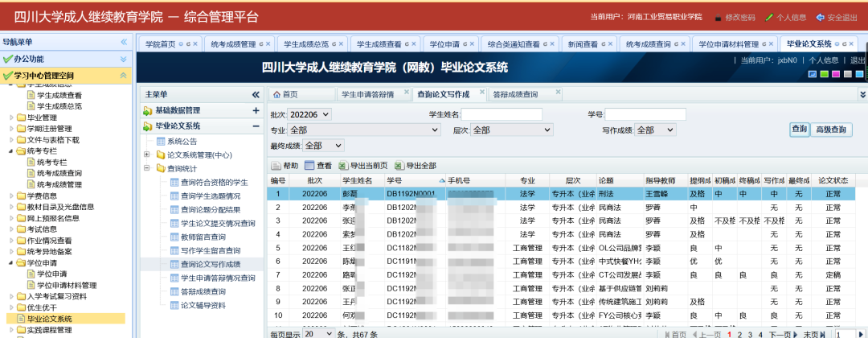Open the 写作成绩 dropdown
Image resolution: width=868 pixels, height=338 pixels.
click(655, 130)
